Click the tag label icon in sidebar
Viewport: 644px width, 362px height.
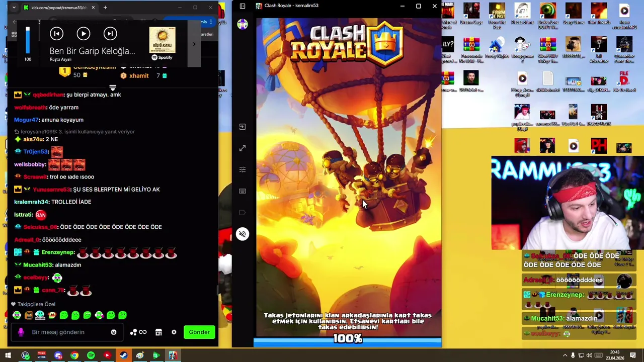click(243, 213)
